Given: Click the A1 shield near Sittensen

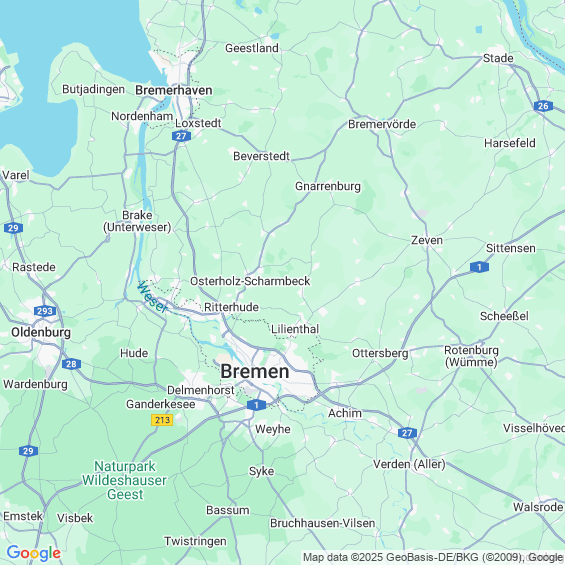Looking at the screenshot, I should coord(479,267).
